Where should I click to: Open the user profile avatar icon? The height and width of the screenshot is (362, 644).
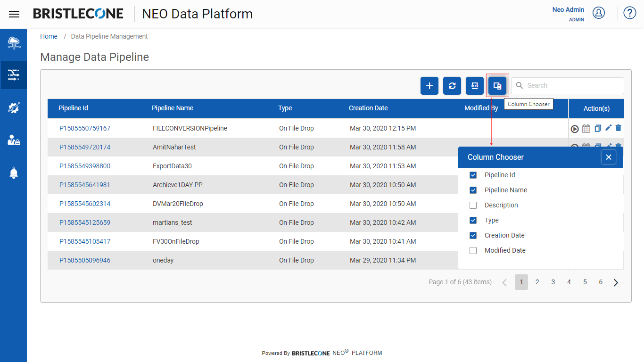[599, 13]
